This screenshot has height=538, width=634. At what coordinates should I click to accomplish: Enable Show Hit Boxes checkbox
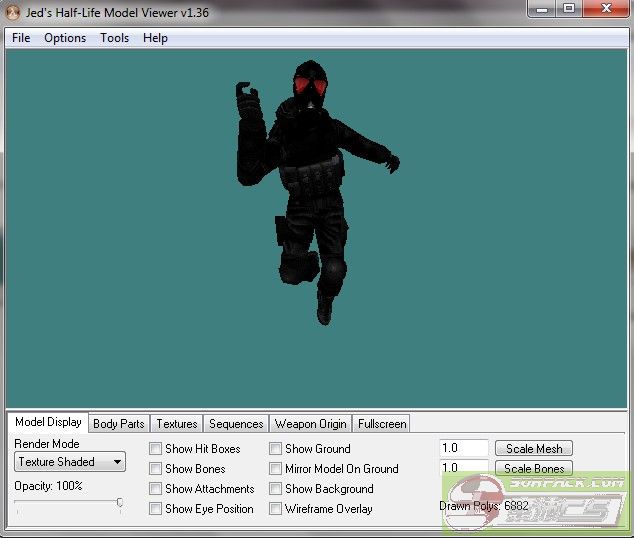[x=155, y=449]
